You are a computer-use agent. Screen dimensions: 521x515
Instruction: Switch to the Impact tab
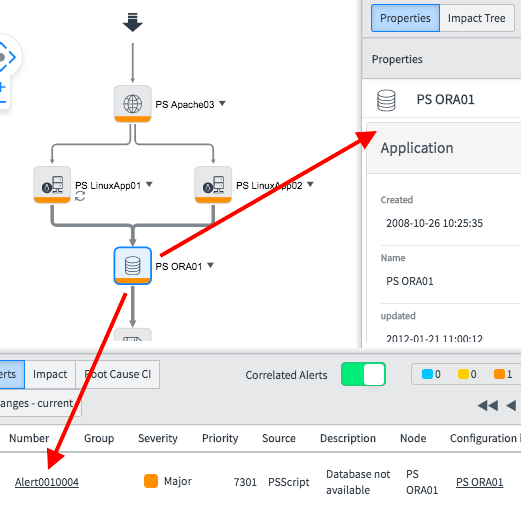[x=50, y=374]
